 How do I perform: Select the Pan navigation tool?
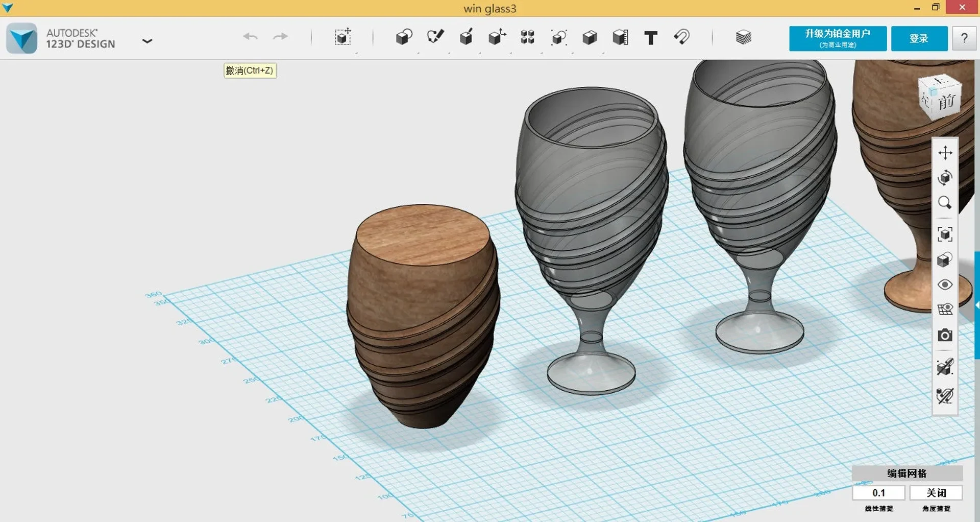945,153
